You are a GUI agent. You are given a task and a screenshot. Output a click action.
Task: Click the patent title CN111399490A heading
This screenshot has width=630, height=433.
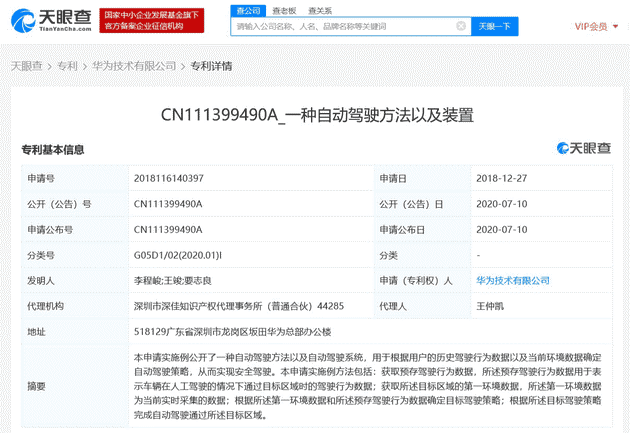pos(315,115)
